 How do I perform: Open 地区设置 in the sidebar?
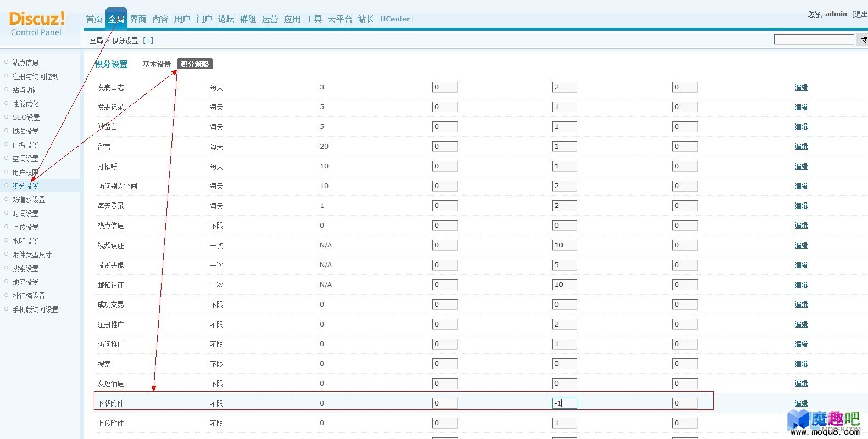coord(25,282)
